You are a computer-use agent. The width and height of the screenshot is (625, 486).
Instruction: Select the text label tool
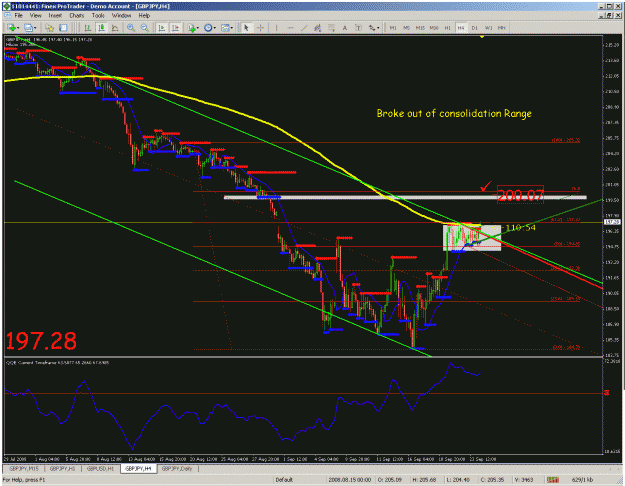pyautogui.click(x=358, y=28)
